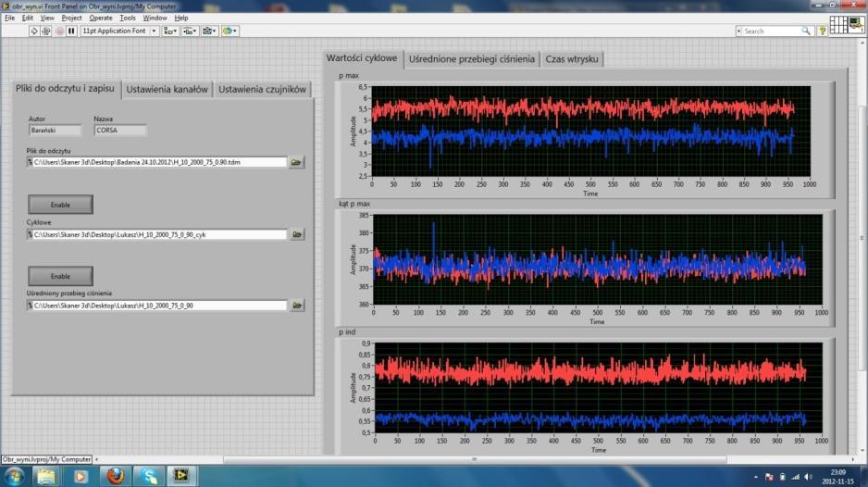Show hidden icons arrow in system tray
The width and height of the screenshot is (868, 487).
[x=756, y=477]
